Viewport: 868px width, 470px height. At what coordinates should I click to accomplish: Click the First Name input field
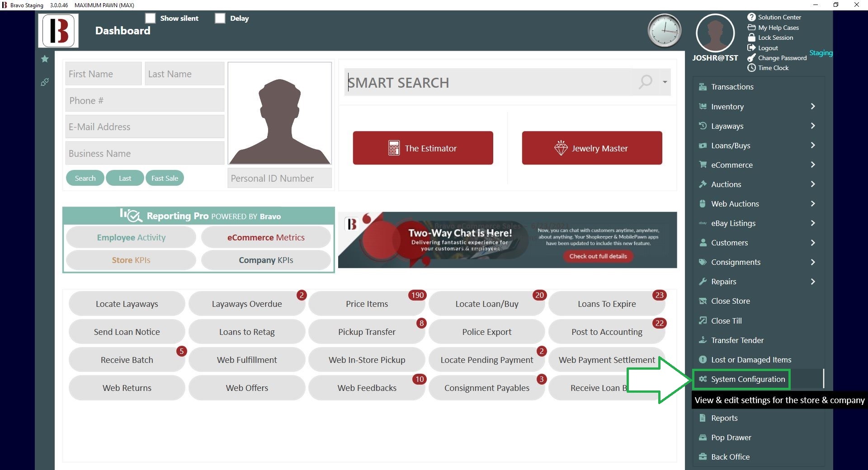[104, 74]
